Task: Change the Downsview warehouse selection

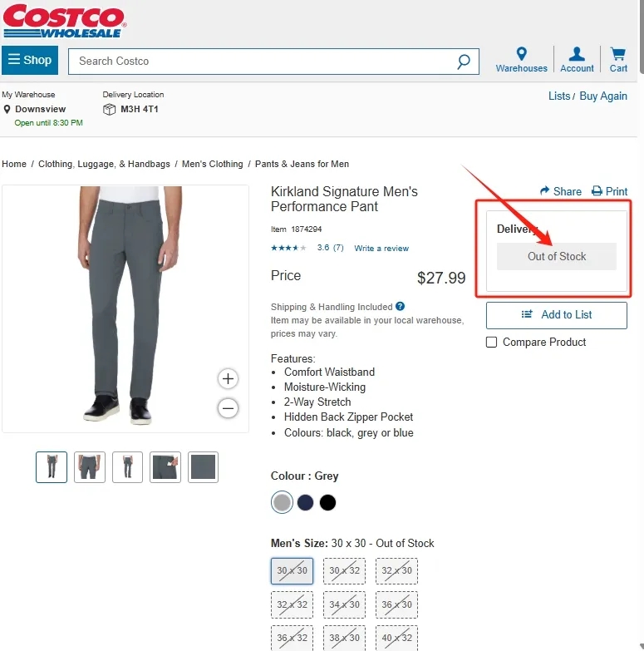Action: (x=40, y=109)
